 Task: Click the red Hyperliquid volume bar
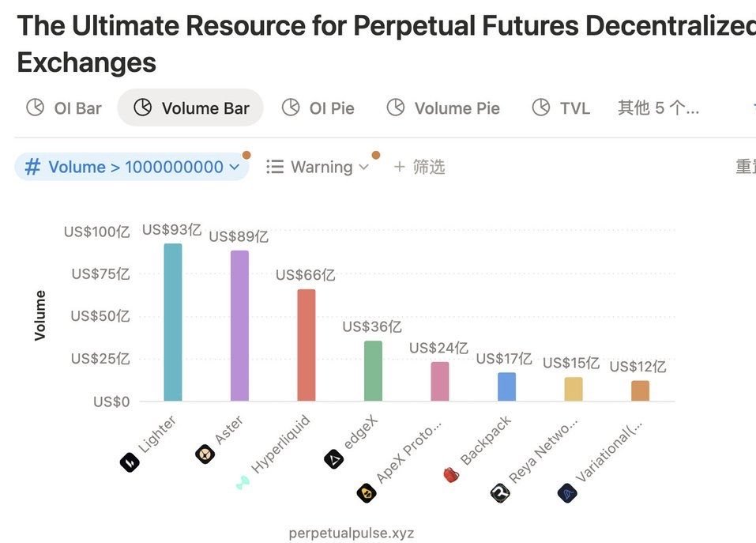pyautogui.click(x=306, y=345)
